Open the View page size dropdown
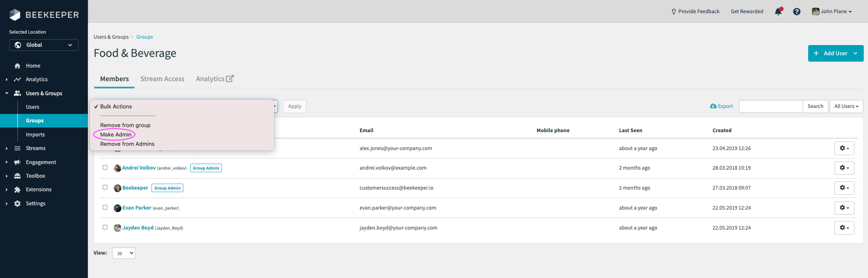The height and width of the screenshot is (278, 868). click(x=124, y=253)
